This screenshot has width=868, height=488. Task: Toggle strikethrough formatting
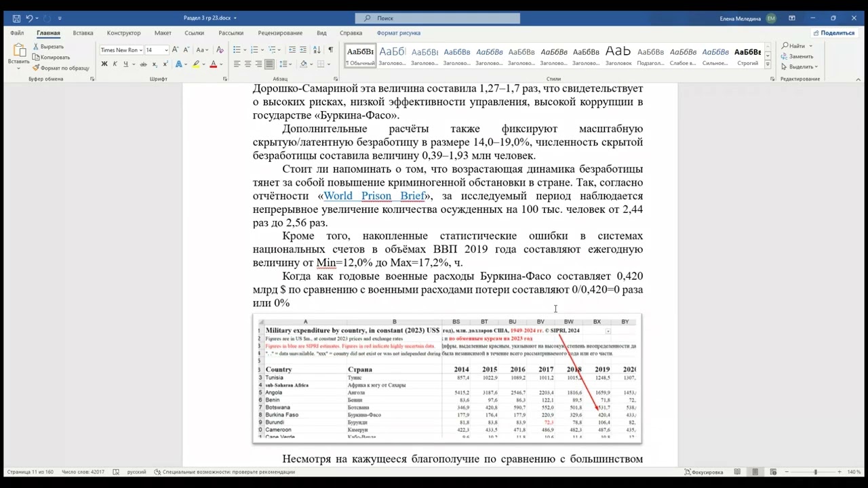(143, 64)
